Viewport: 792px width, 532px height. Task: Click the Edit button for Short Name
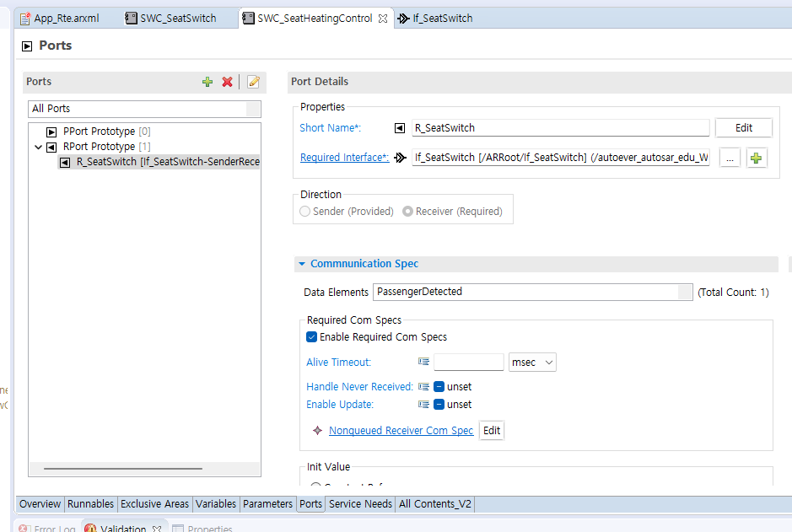[x=743, y=127]
